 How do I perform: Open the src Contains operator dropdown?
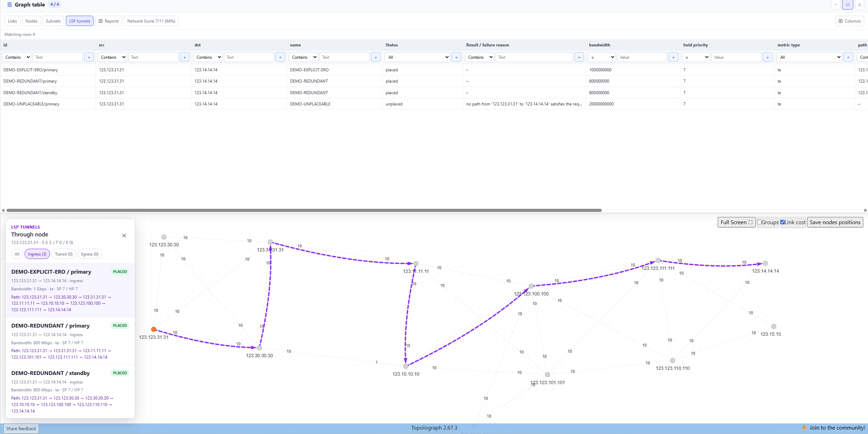[x=112, y=57]
